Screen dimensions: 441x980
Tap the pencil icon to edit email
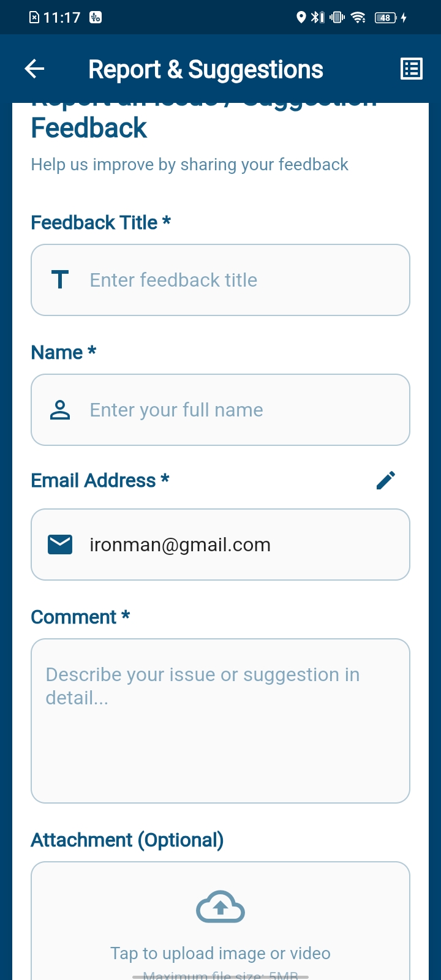(386, 481)
